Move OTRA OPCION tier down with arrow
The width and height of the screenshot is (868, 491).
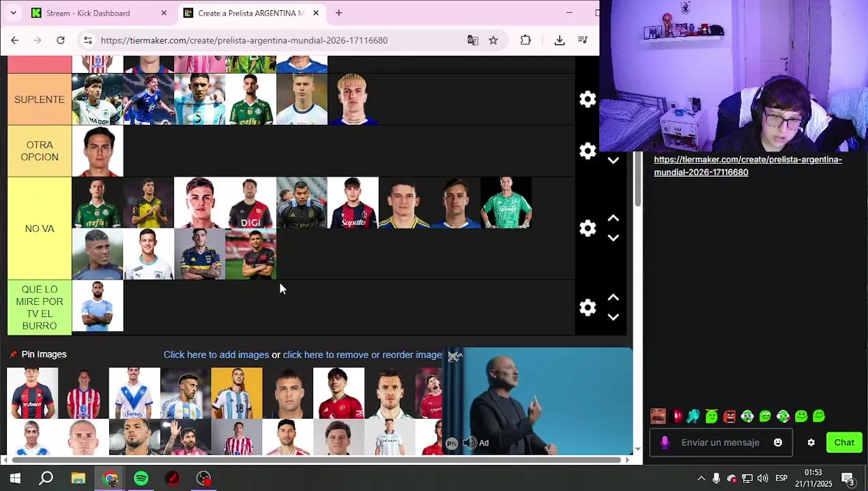coord(613,161)
